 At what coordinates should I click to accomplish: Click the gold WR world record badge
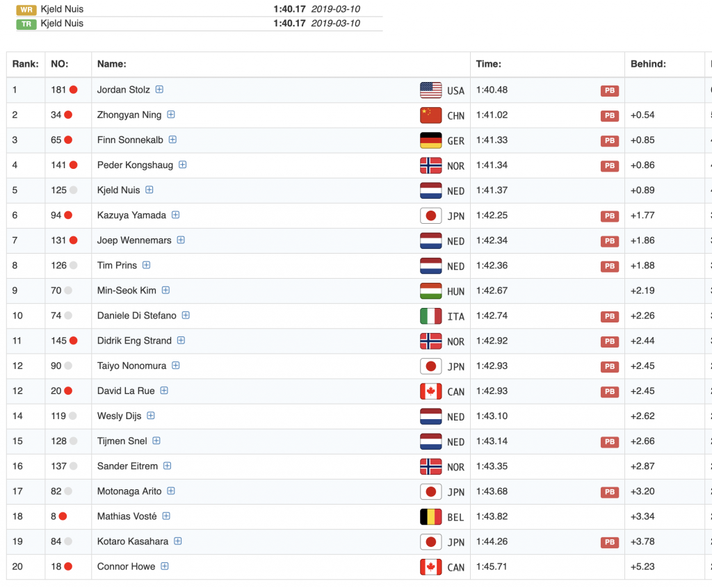click(26, 10)
